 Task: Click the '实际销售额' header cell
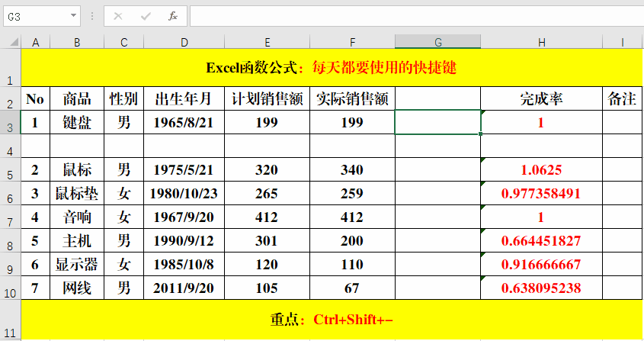coord(352,98)
